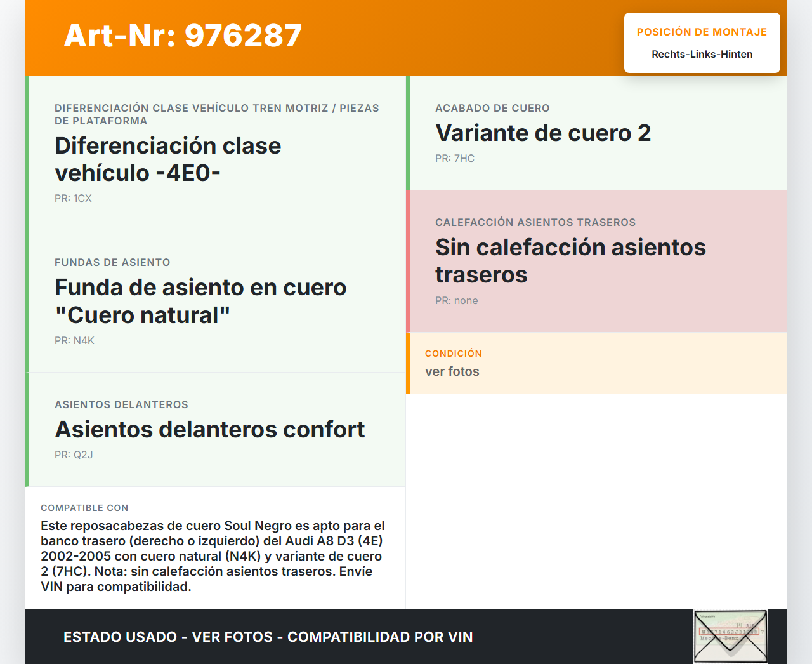
Task: Click the PR: 7HC code
Action: point(455,159)
